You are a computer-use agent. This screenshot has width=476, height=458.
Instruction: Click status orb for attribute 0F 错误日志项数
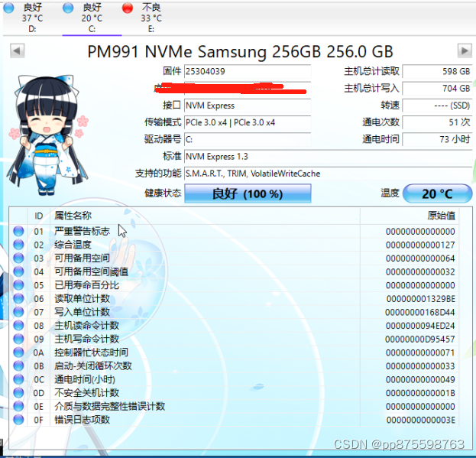tap(18, 420)
